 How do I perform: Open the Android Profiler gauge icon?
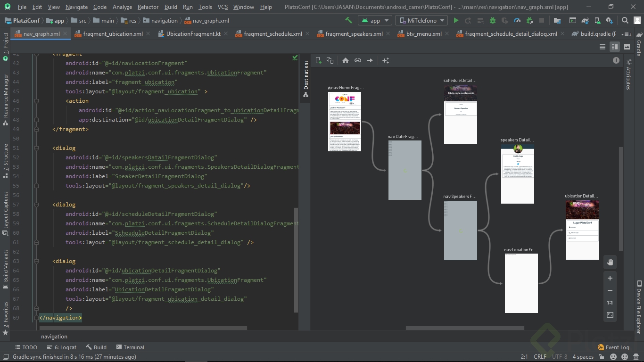point(517,20)
